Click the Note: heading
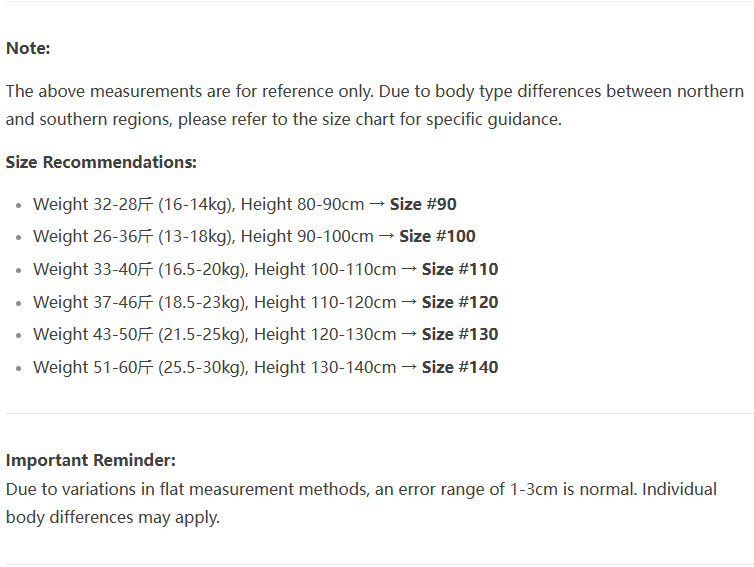Image resolution: width=754 pixels, height=567 pixels. point(28,48)
